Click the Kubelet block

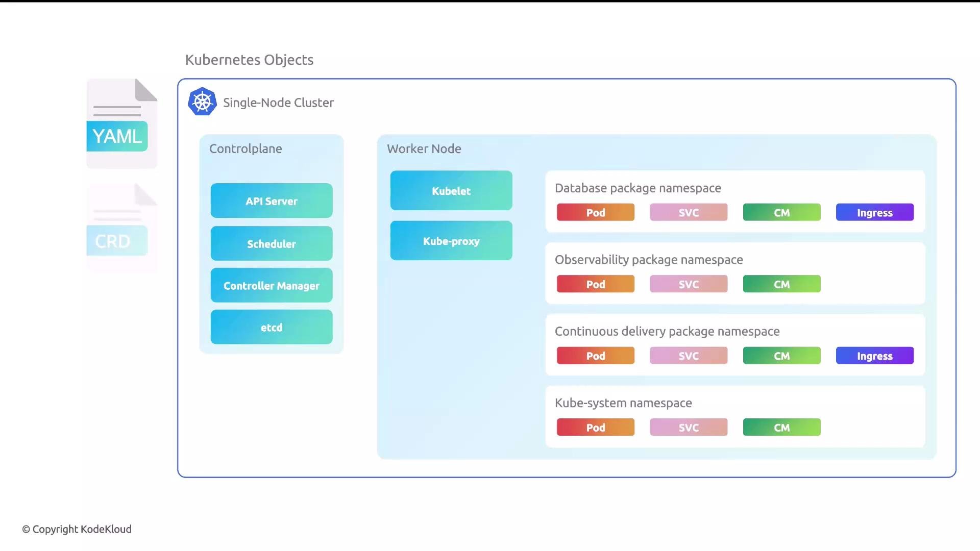pos(451,190)
